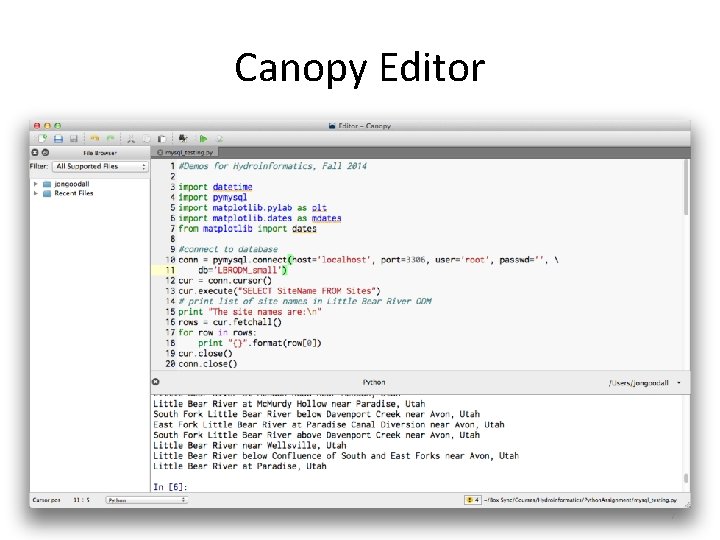This screenshot has width=720, height=540.
Task: Click 'for row in rows:' on line 17
Action: tap(217, 332)
